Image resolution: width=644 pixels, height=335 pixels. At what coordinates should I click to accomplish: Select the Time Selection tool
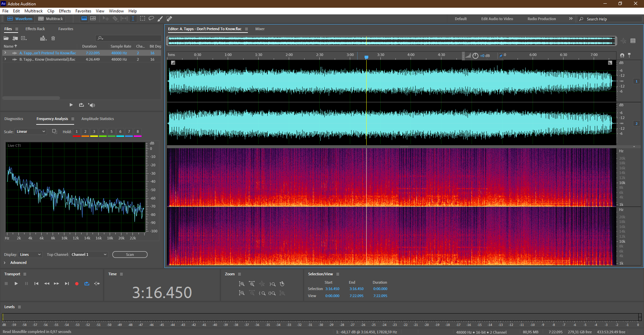(133, 19)
